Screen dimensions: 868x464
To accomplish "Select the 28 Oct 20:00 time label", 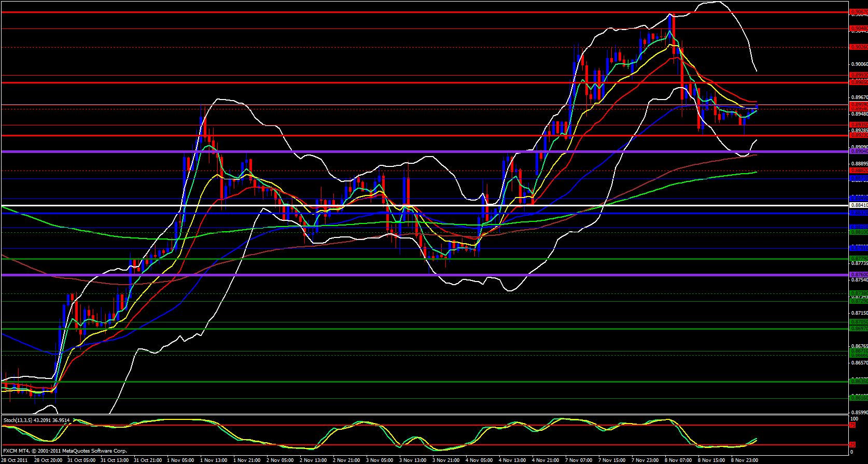I will point(48,460).
